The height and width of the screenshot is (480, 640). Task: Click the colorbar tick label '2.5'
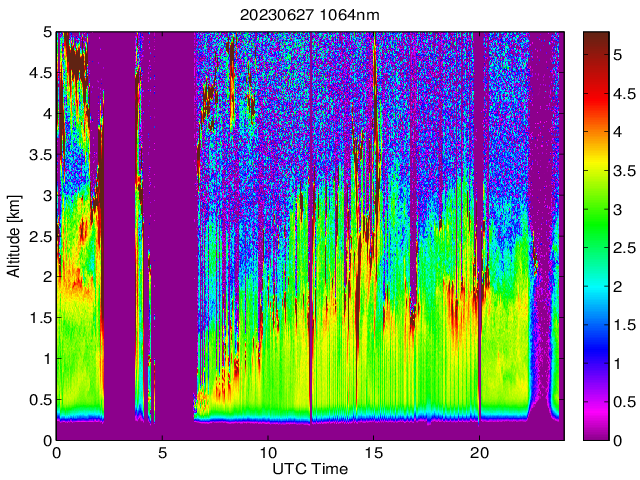(624, 248)
